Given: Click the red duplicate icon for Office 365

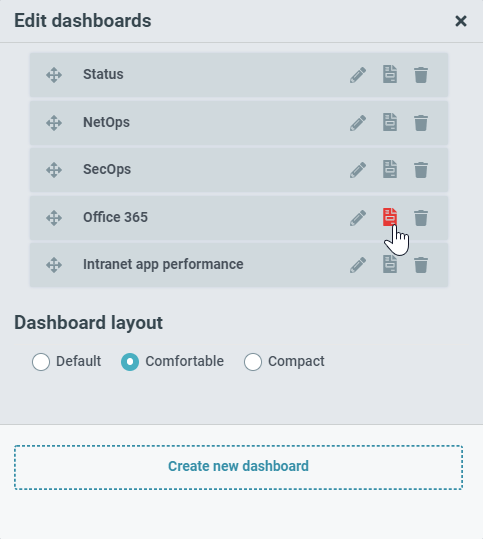Looking at the screenshot, I should pos(390,217).
